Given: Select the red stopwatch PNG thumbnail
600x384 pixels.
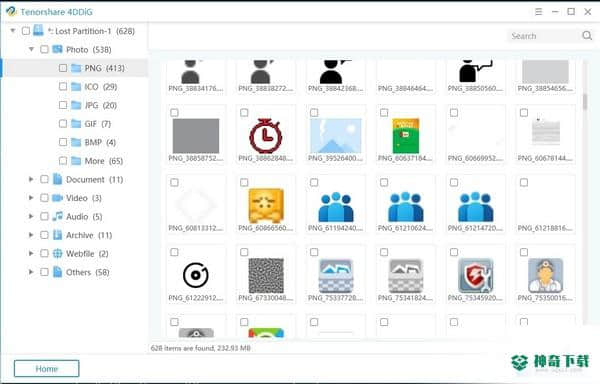Looking at the screenshot, I should (266, 136).
